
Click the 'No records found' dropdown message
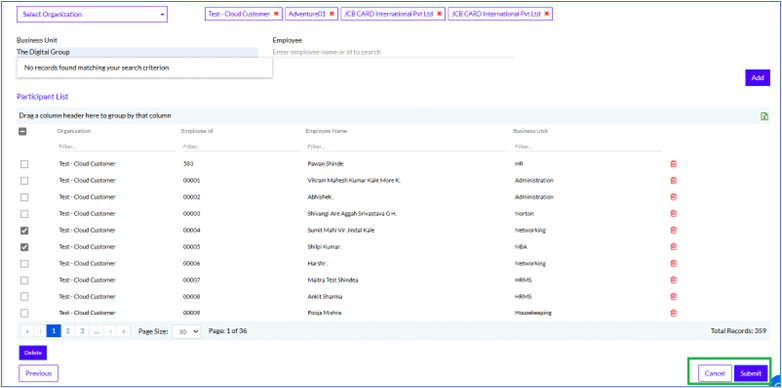pos(145,68)
